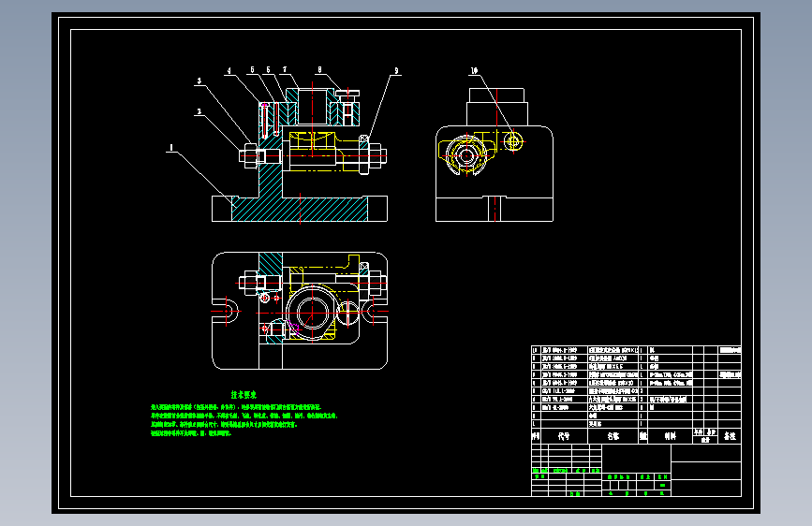Click part balloon number 7 label

285,70
